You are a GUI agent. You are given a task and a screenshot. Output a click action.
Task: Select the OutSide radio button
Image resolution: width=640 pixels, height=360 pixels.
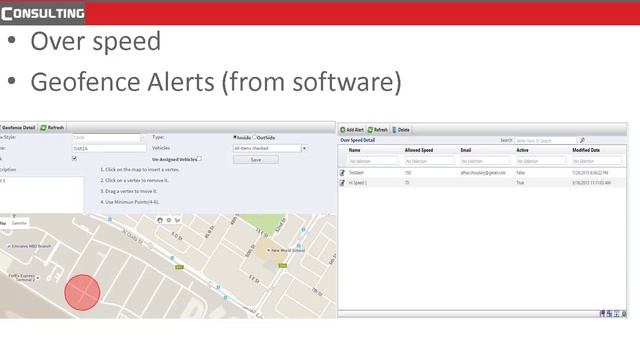(254, 137)
